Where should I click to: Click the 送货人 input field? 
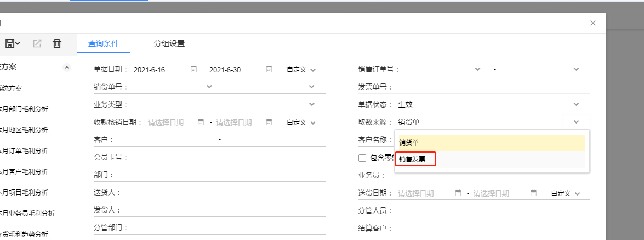[x=224, y=193]
